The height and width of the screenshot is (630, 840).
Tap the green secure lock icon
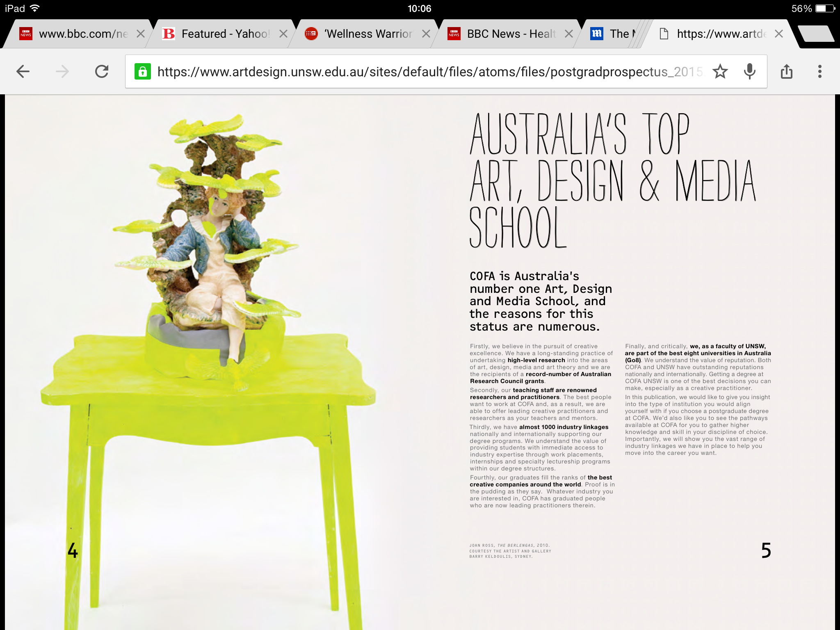142,72
